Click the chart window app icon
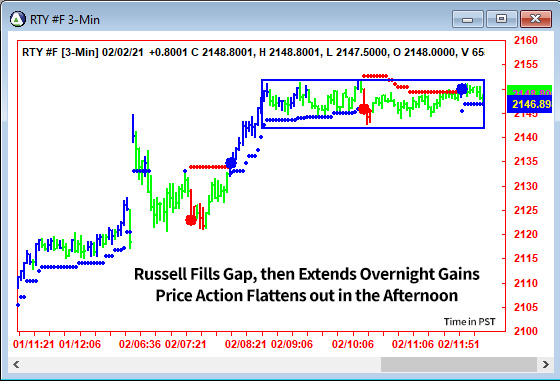Screen dimensions: 560x381 [18, 19]
